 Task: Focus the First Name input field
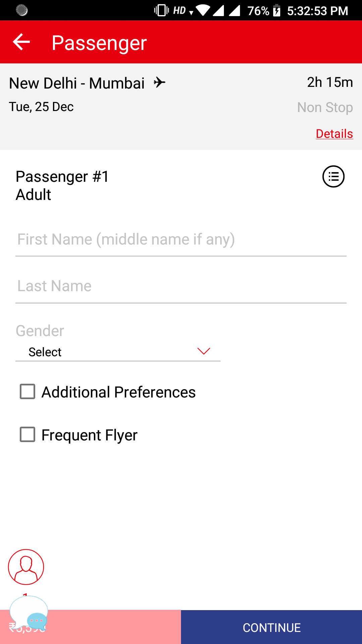click(181, 239)
